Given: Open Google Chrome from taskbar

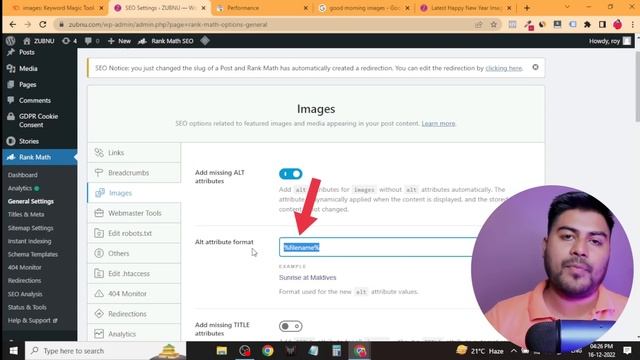Looking at the screenshot, I should click(x=268, y=351).
